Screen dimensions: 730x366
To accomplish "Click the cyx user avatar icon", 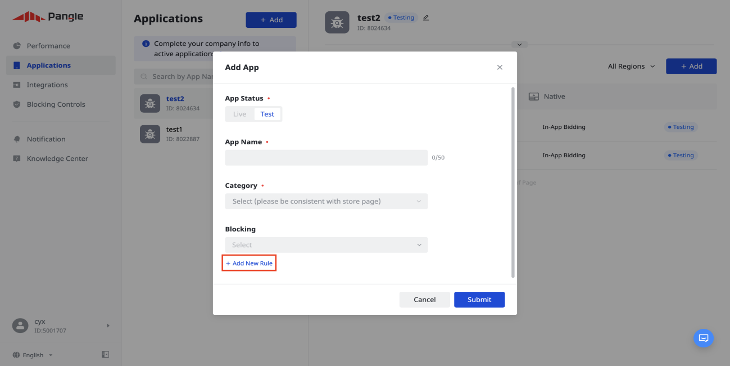I will point(20,325).
